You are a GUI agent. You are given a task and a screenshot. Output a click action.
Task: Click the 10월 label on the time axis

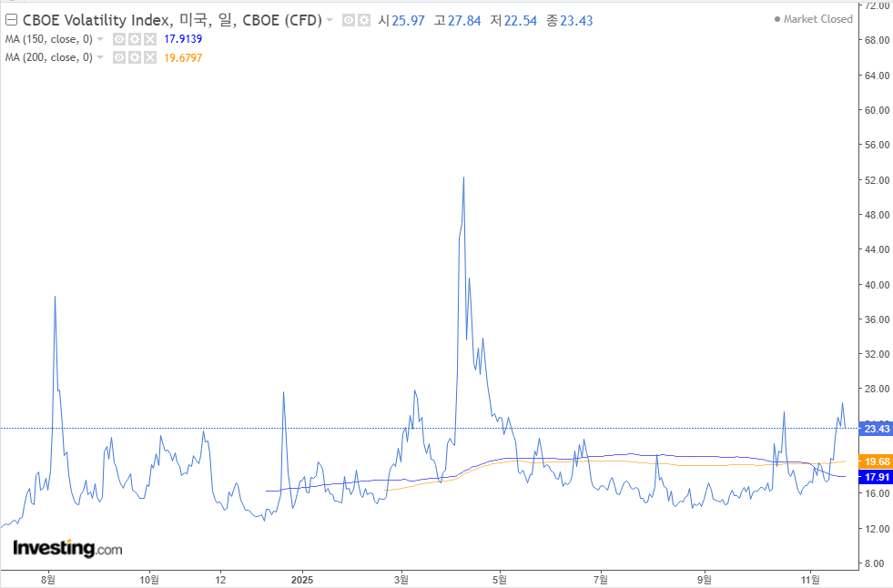click(x=149, y=580)
